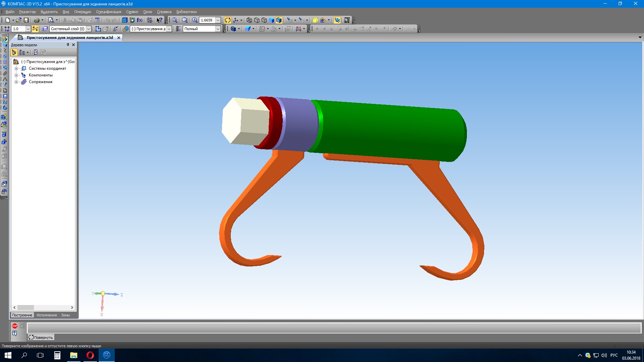Activate the Rotate view icon in toolbar
The width and height of the screenshot is (644, 362).
point(228,20)
